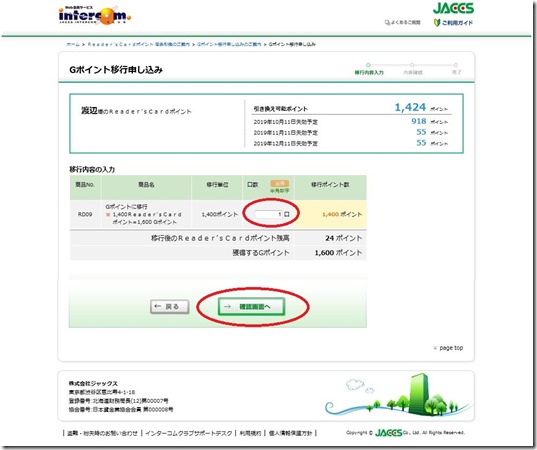Open the Gポイント移行申し込みのご案内 breadcrumb
Image resolution: width=537 pixels, height=450 pixels.
pyautogui.click(x=229, y=44)
